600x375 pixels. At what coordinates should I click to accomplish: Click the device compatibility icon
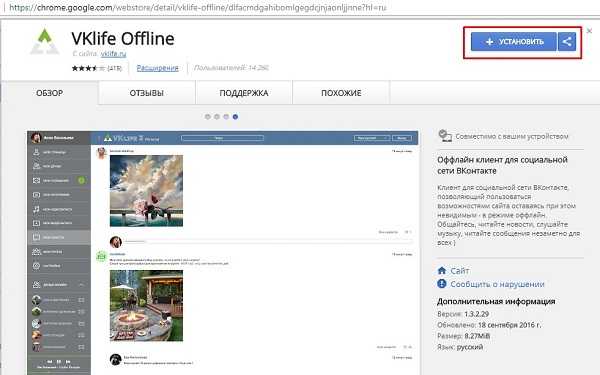(445, 136)
